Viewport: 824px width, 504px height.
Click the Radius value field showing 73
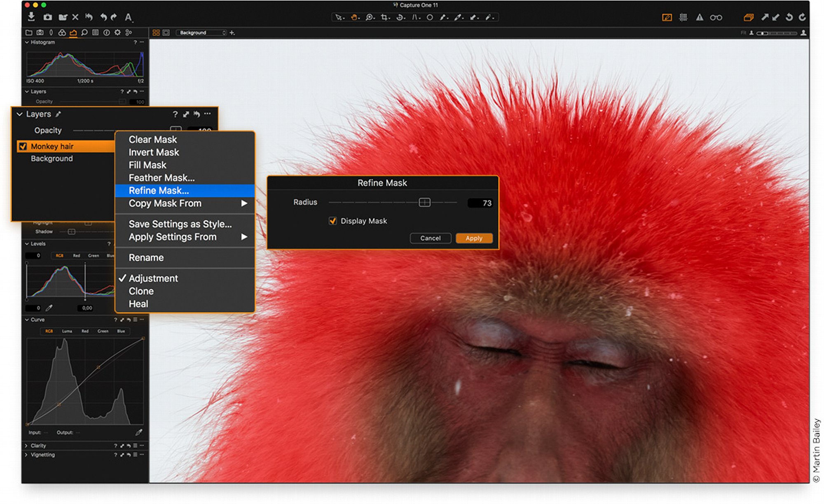click(480, 203)
